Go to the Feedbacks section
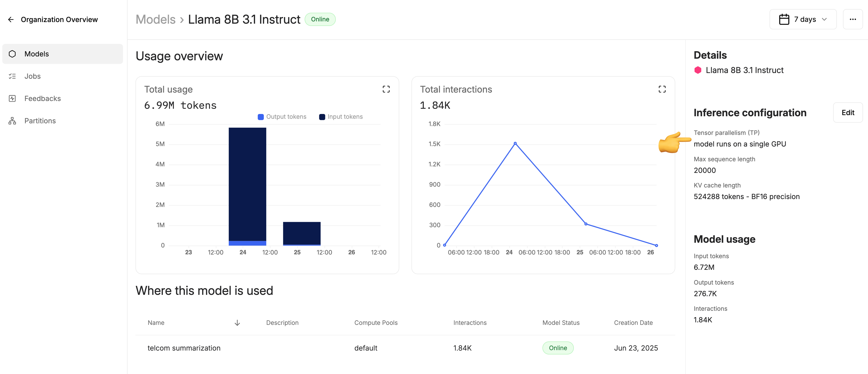Viewport: 868px width, 374px height. (x=43, y=99)
